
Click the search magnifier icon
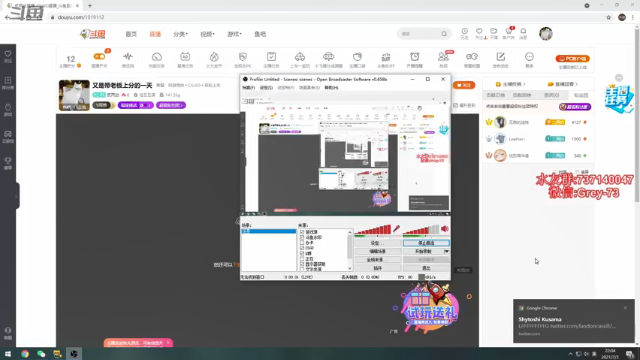(444, 34)
